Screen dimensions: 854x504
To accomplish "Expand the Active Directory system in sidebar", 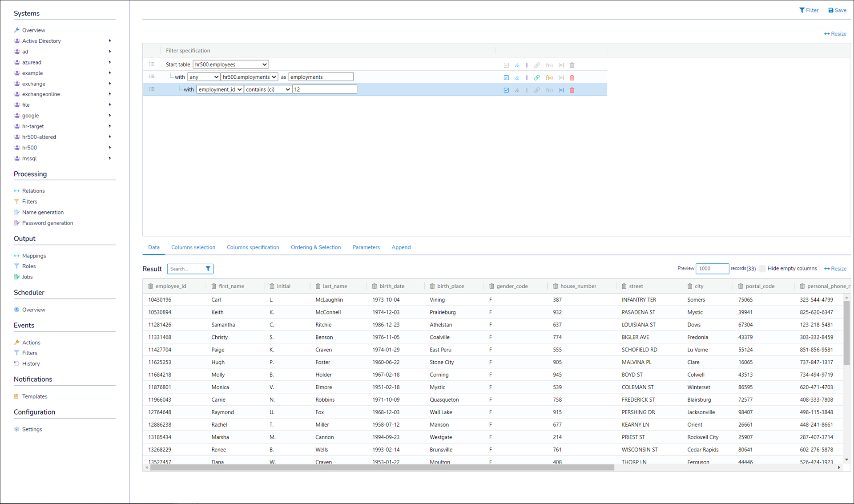I will coord(109,41).
